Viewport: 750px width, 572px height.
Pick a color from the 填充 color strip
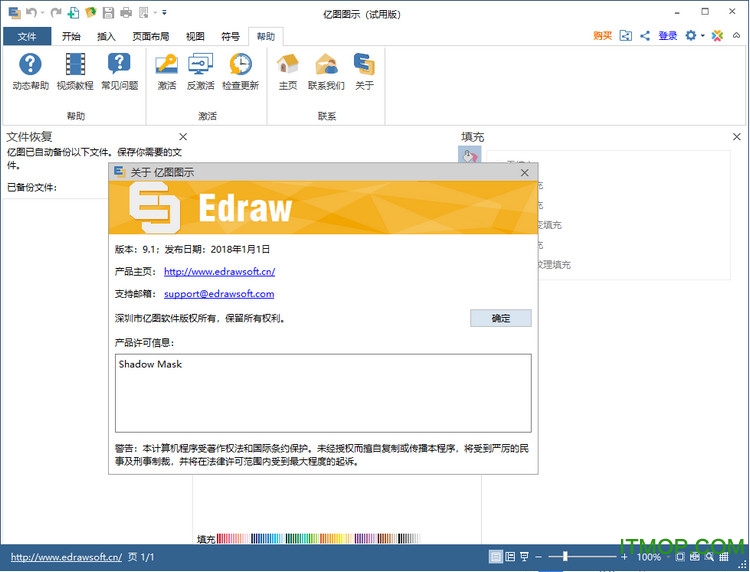(x=319, y=539)
